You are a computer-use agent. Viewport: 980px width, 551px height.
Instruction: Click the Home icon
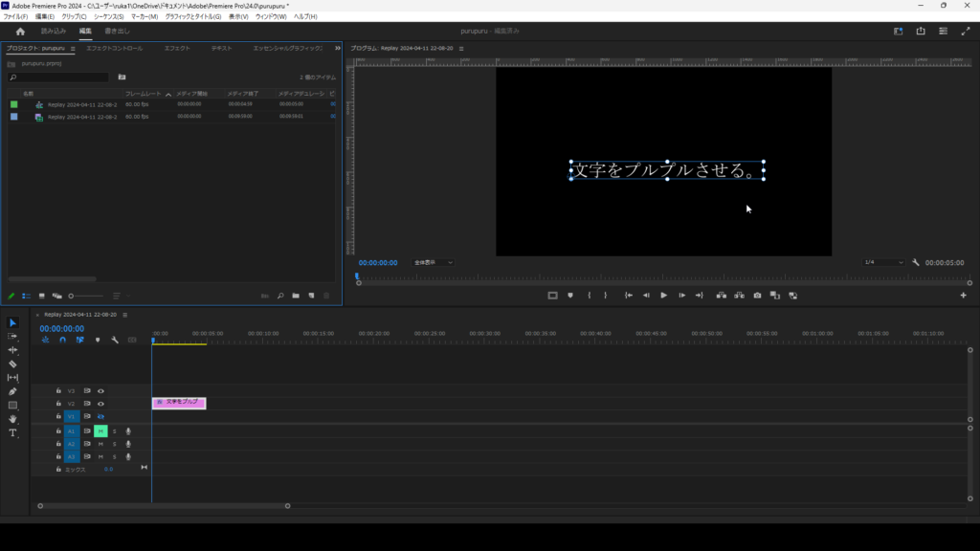(x=20, y=31)
